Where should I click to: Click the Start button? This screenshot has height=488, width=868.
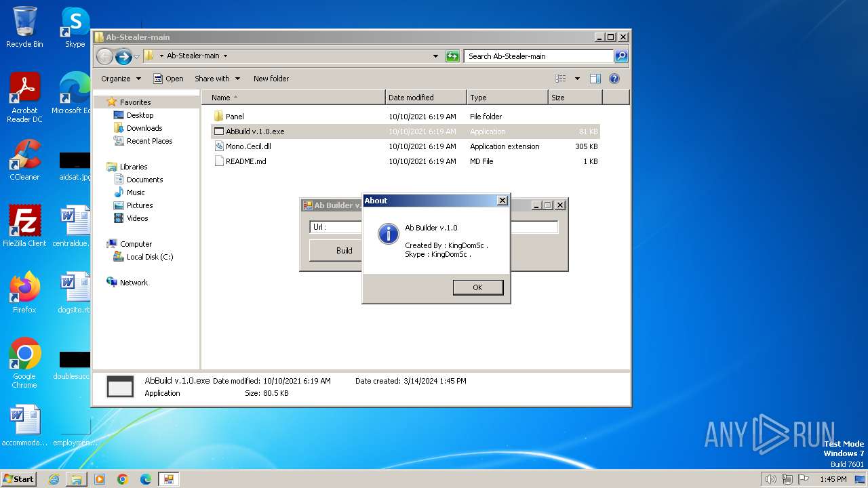(x=18, y=479)
